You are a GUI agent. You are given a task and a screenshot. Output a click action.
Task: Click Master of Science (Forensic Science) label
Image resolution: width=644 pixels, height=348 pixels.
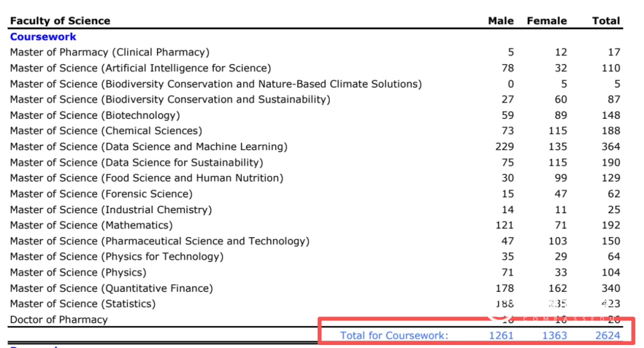coord(101,194)
